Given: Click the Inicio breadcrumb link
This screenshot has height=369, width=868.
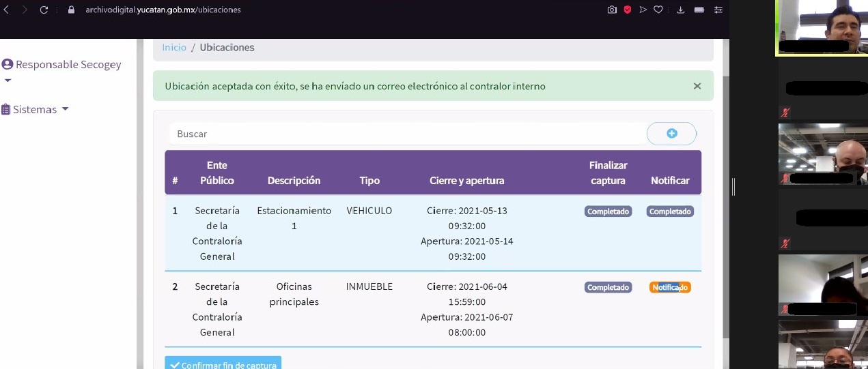Looking at the screenshot, I should tap(174, 48).
